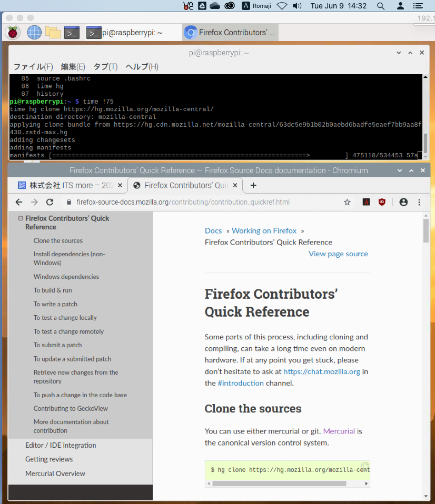Open the Raspberry Pi main menu
The image size is (435, 504).
[13, 33]
